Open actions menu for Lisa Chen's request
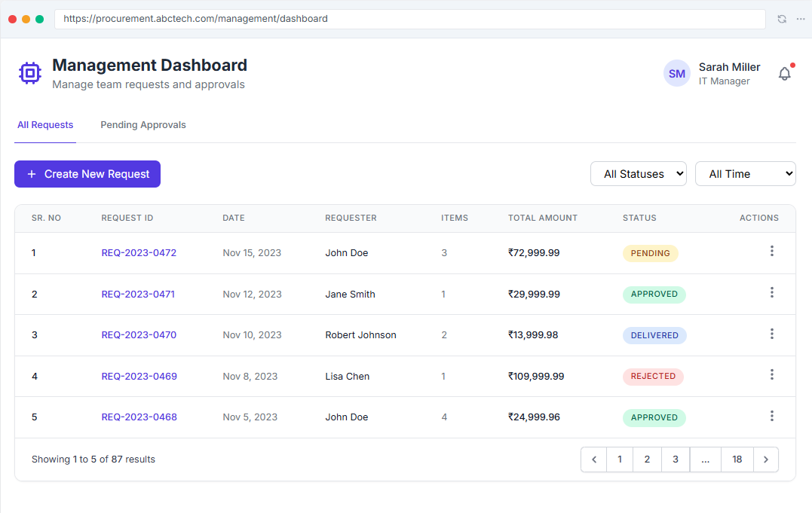This screenshot has width=812, height=513. (x=771, y=374)
